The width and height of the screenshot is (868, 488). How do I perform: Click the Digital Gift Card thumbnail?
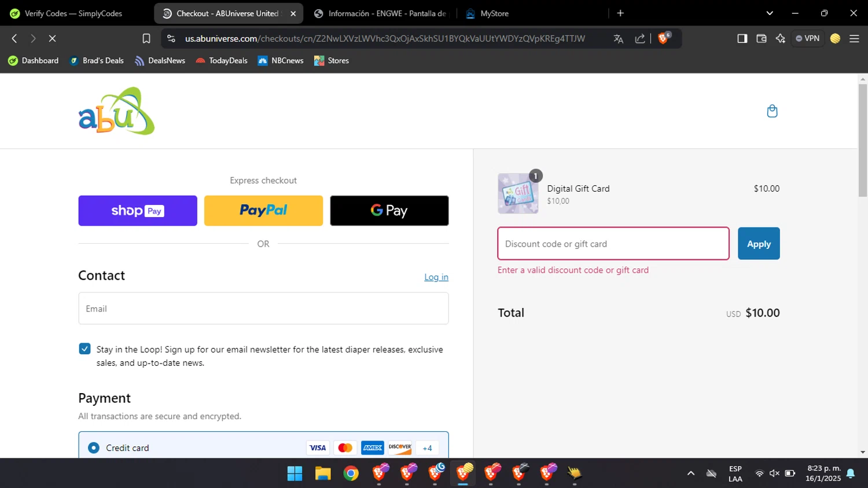pyautogui.click(x=518, y=194)
